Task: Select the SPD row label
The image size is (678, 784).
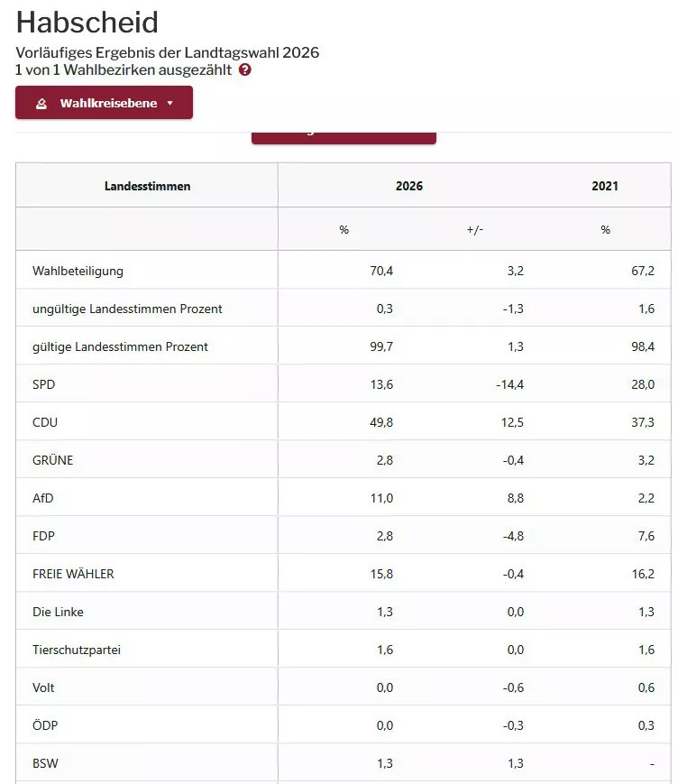Action: pyautogui.click(x=44, y=384)
